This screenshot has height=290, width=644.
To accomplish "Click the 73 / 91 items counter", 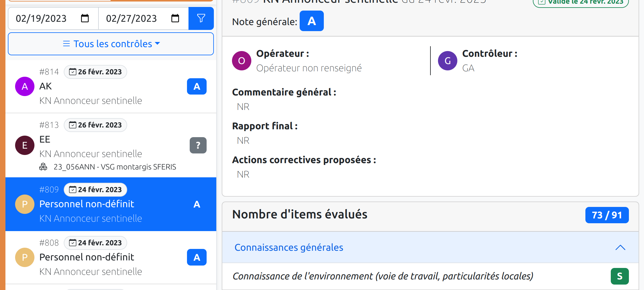I will (607, 215).
